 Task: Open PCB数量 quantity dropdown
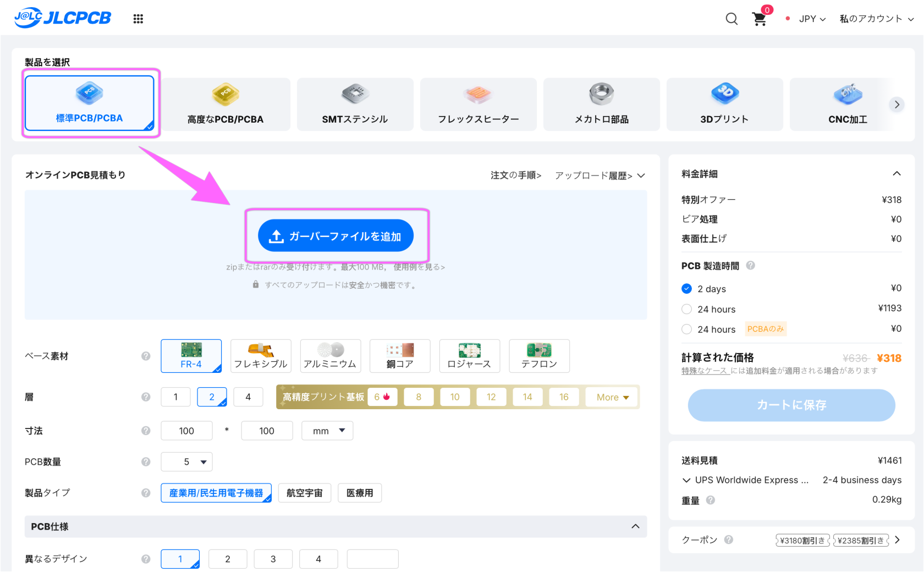tap(186, 462)
